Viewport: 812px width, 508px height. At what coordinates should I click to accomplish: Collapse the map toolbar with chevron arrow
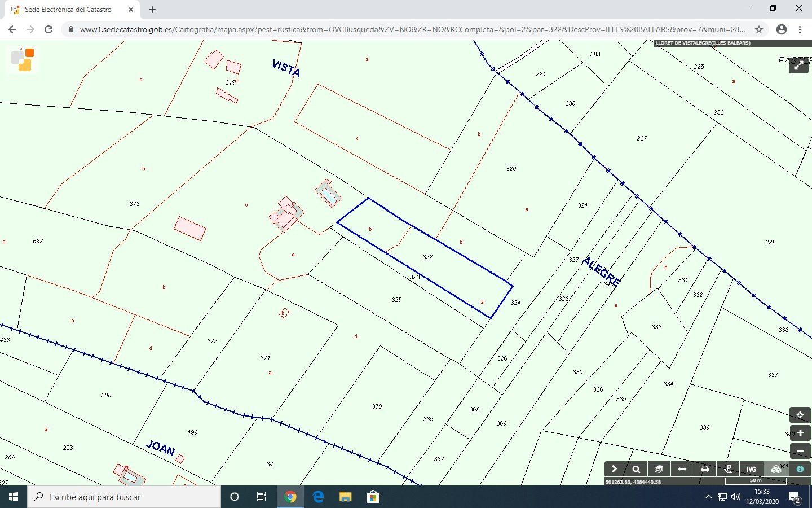[614, 469]
